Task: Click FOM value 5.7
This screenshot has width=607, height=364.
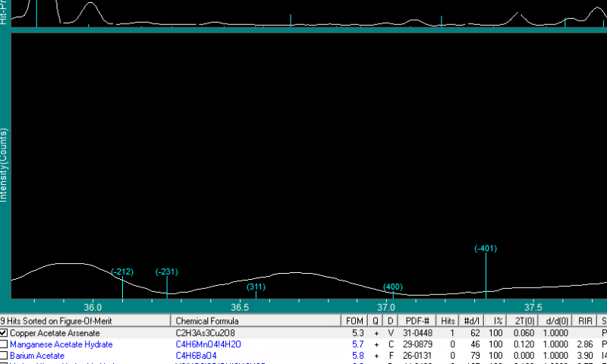Action: 358,344
